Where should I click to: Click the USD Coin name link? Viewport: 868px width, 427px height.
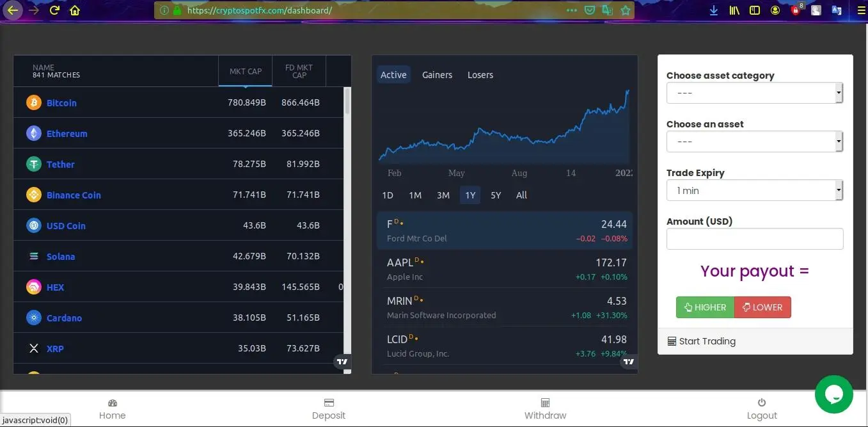[66, 225]
